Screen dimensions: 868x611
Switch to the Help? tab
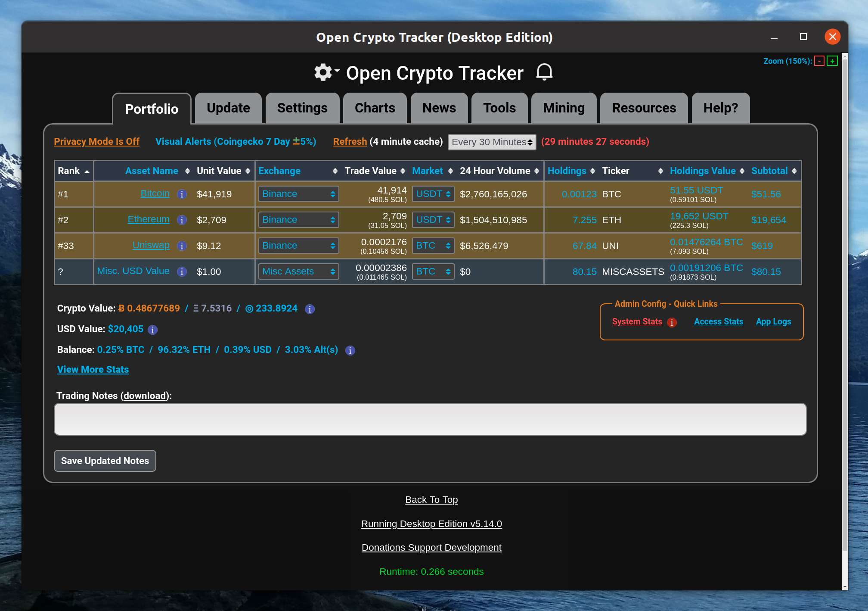click(x=721, y=108)
